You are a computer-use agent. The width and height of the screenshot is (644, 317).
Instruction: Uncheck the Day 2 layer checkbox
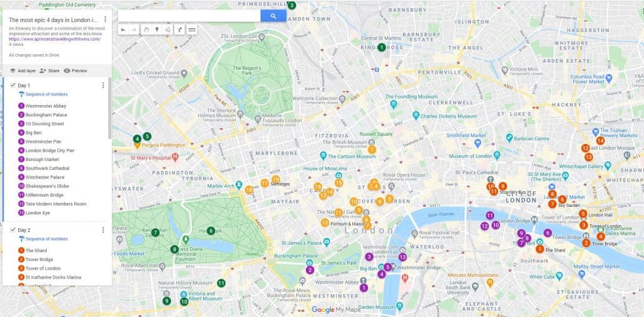click(13, 230)
